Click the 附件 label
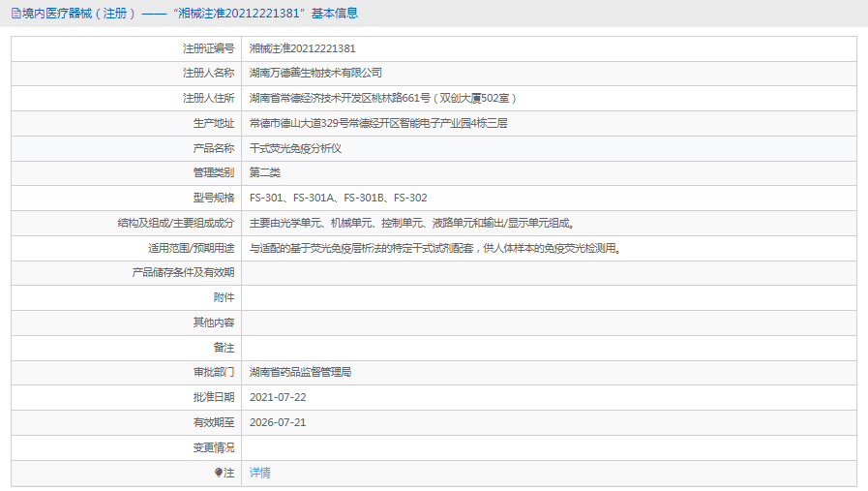This screenshot has width=868, height=491. (224, 297)
